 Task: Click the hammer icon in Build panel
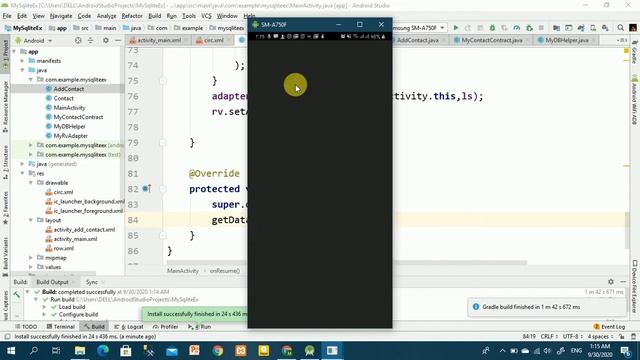click(x=17, y=295)
